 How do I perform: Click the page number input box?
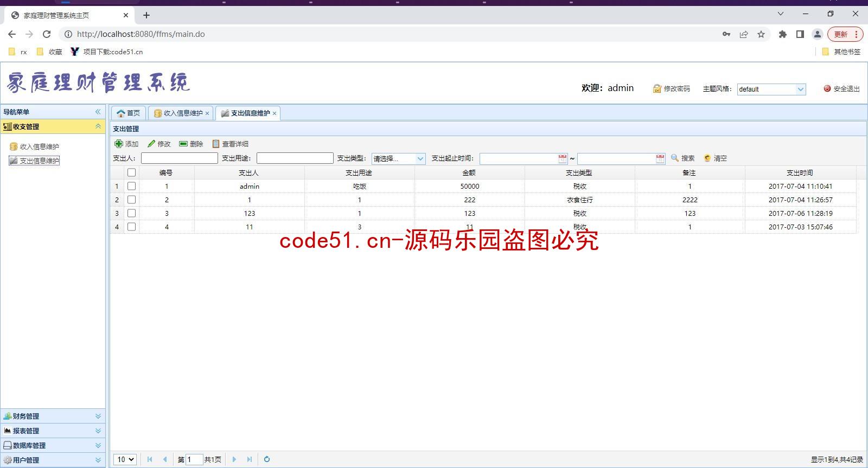click(x=194, y=459)
